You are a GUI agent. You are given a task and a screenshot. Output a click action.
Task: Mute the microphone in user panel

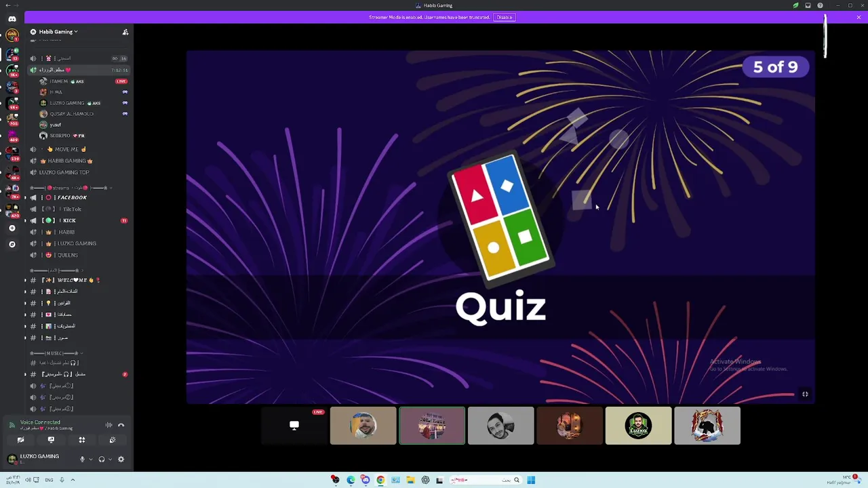82,459
